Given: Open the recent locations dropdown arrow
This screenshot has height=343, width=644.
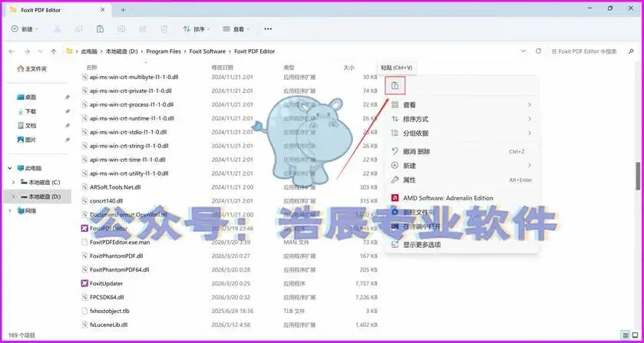Looking at the screenshot, I should pos(40,51).
